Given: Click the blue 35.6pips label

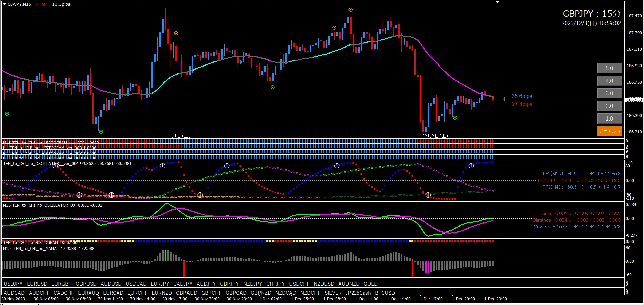Looking at the screenshot, I should click(x=522, y=96).
